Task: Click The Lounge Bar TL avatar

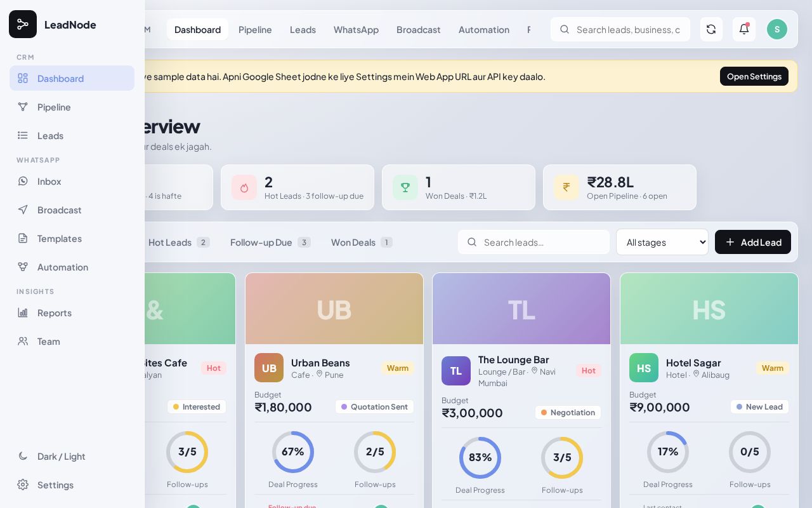Action: coord(456,371)
